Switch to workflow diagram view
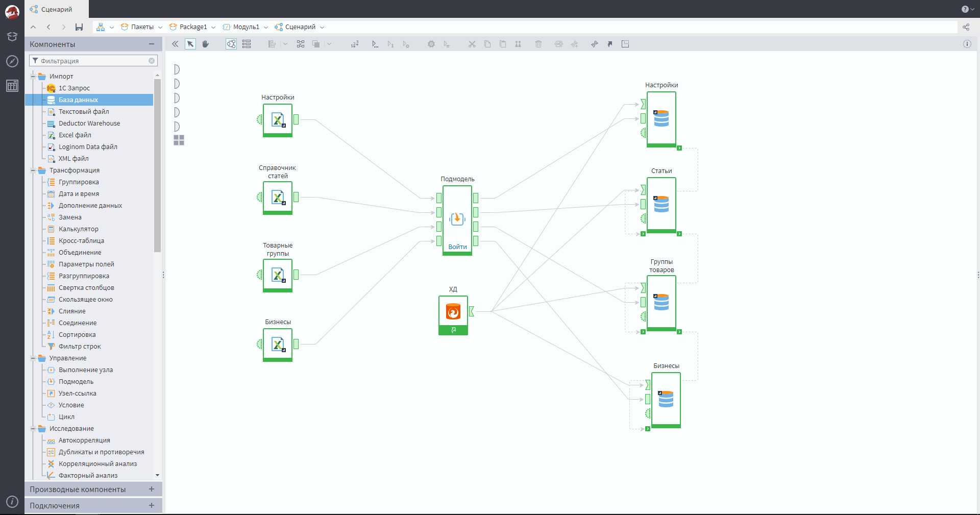This screenshot has width=980, height=515. point(231,44)
